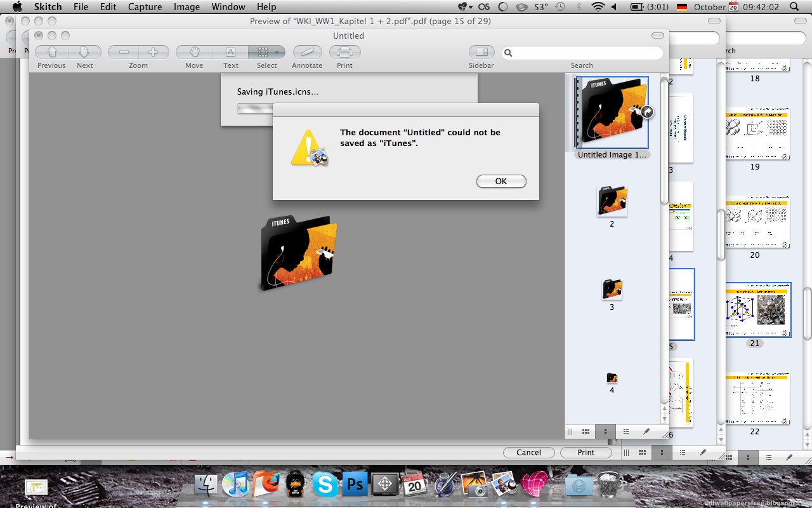Viewport: 812px width, 508px height.
Task: Open the Capture menu
Action: [145, 7]
